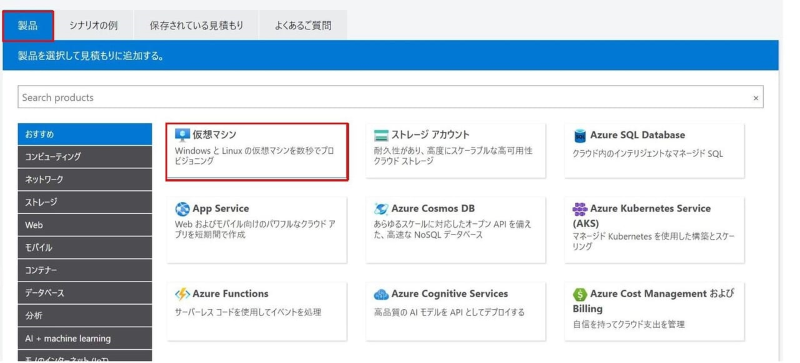The width and height of the screenshot is (800, 363).
Task: Click the 仮想マシン monitor icon
Action: (182, 135)
